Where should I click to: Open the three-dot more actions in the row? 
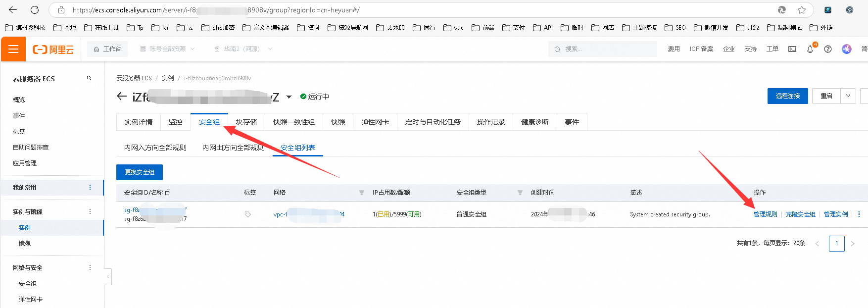(x=859, y=214)
